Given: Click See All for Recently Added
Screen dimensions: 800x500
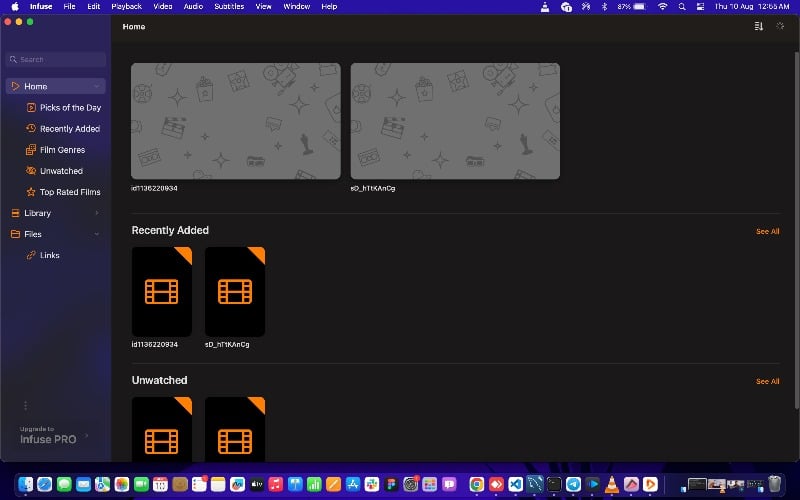Looking at the screenshot, I should (767, 232).
